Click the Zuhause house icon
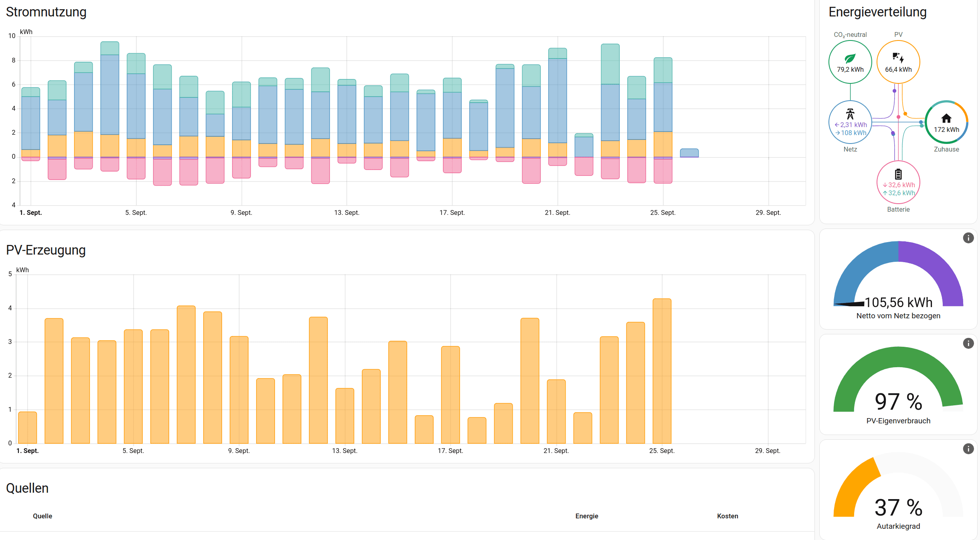 coord(946,118)
